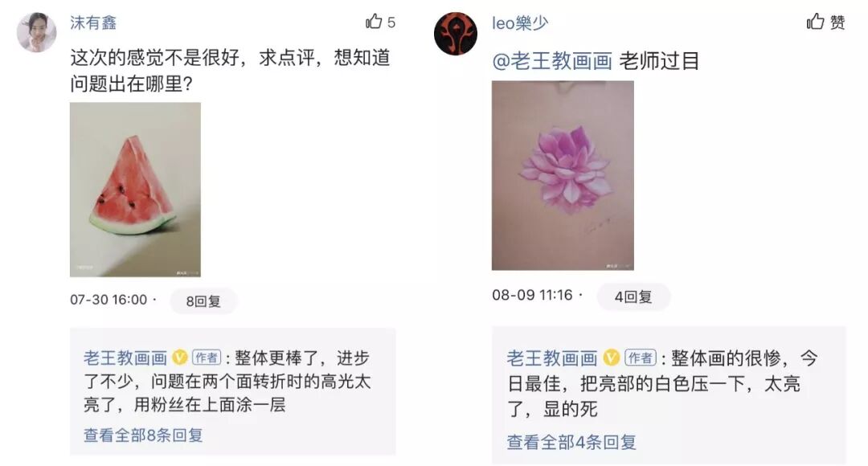Image resolution: width=868 pixels, height=466 pixels.
Task: Open 老王教画画 name in flower reply
Action: pos(552,358)
